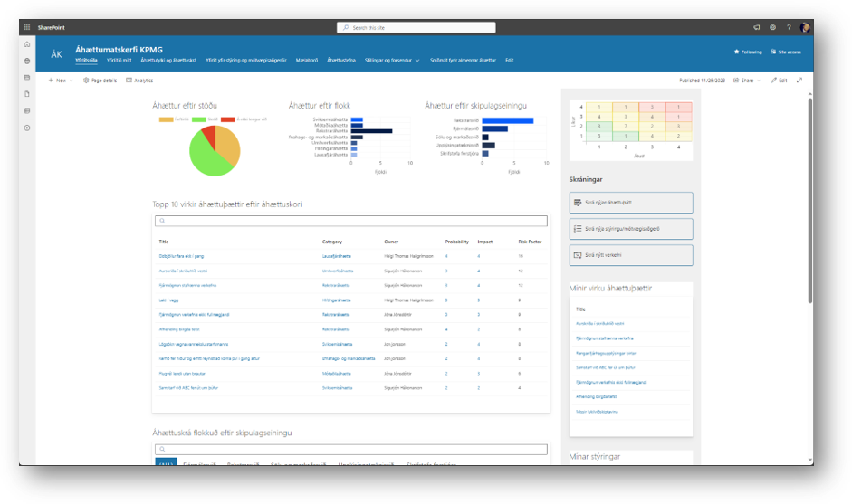Open the globe sites icon in left rail
Image resolution: width=852 pixels, height=504 pixels.
pyautogui.click(x=27, y=61)
